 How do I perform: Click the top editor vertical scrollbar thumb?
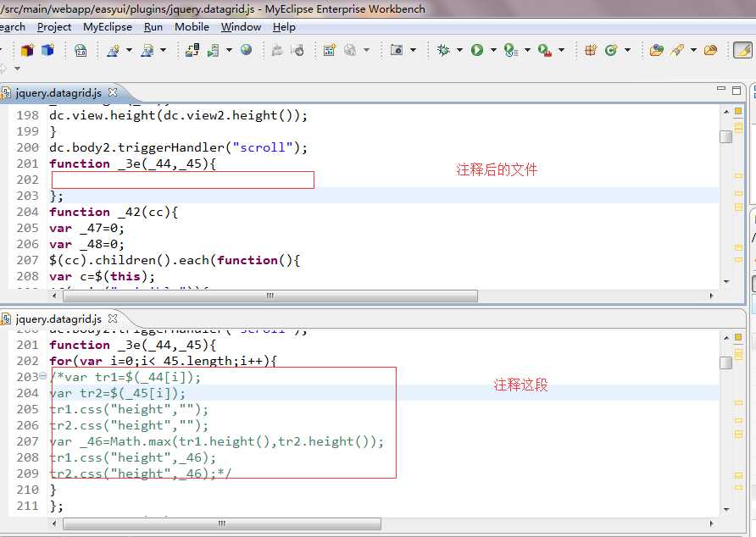coord(726,137)
